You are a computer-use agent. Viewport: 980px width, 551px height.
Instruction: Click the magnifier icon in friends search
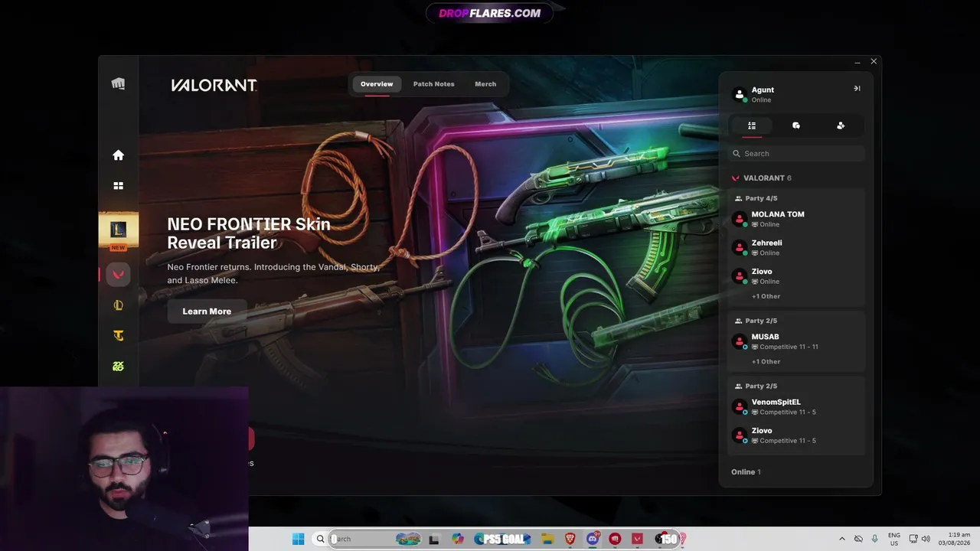(737, 154)
